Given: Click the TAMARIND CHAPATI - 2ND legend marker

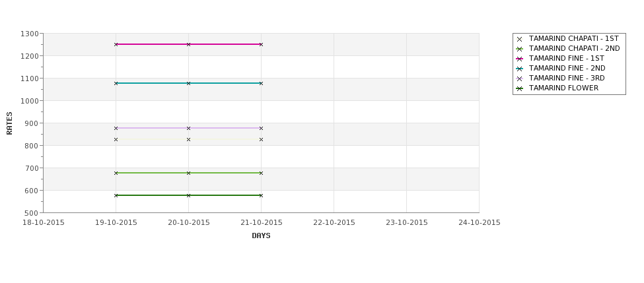Looking at the screenshot, I should click(x=519, y=49).
